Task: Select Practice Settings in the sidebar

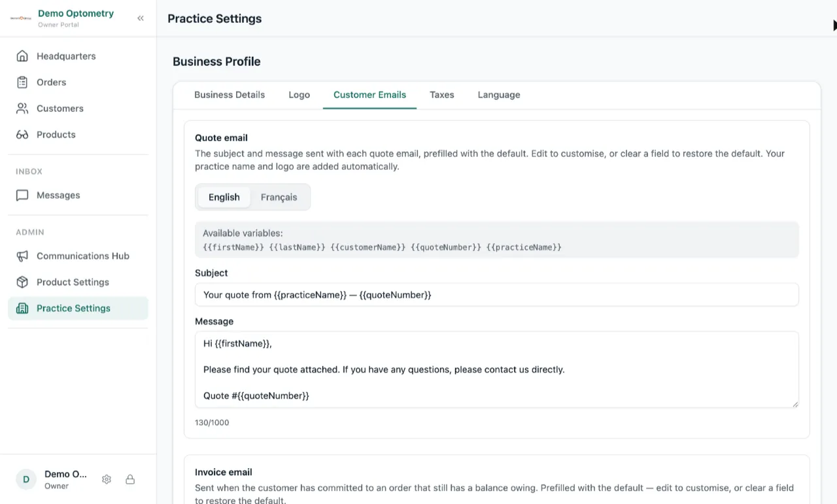Action: (x=78, y=309)
